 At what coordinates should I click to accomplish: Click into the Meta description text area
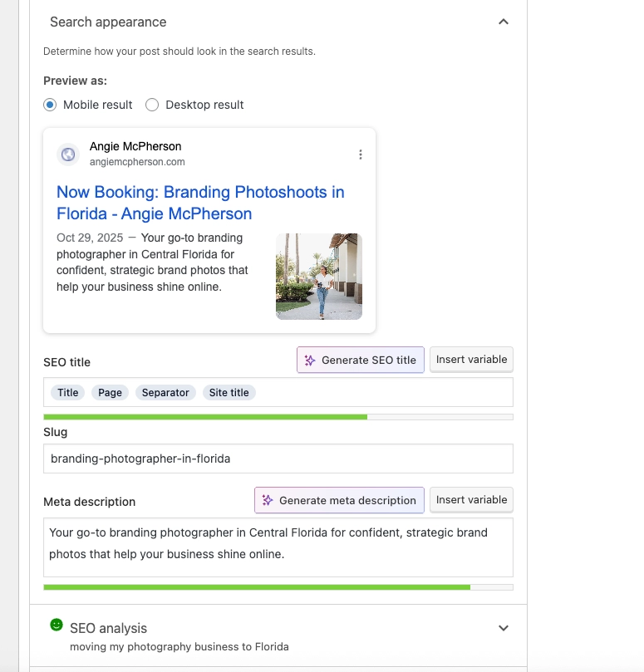[278, 547]
